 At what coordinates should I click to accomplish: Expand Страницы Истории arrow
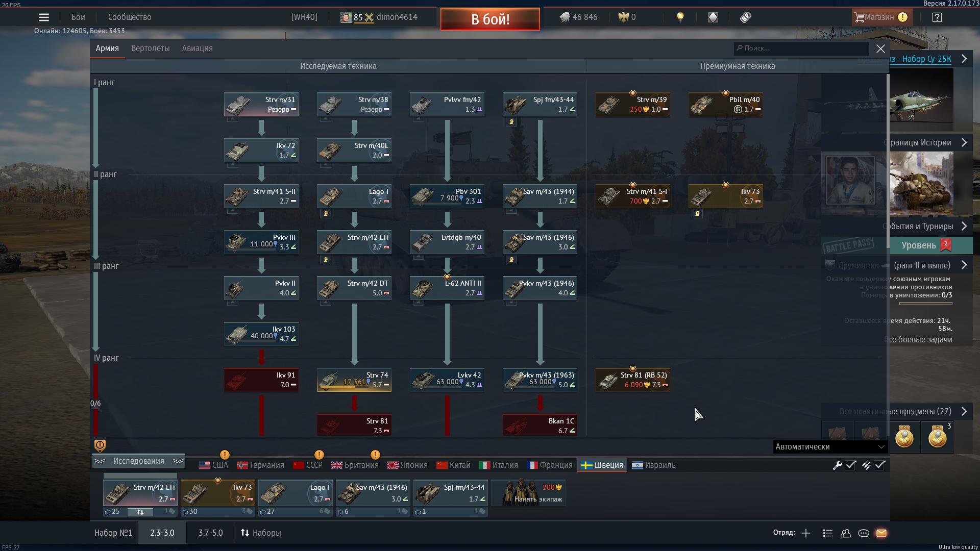point(964,142)
